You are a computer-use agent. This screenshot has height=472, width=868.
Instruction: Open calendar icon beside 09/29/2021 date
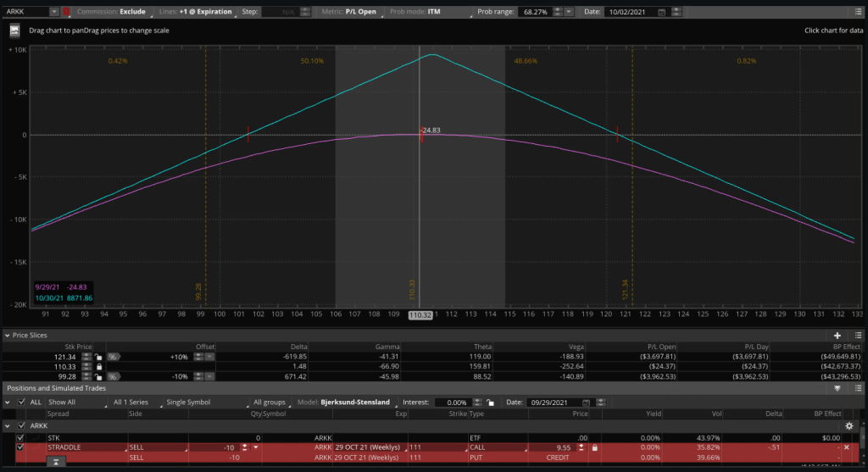586,403
